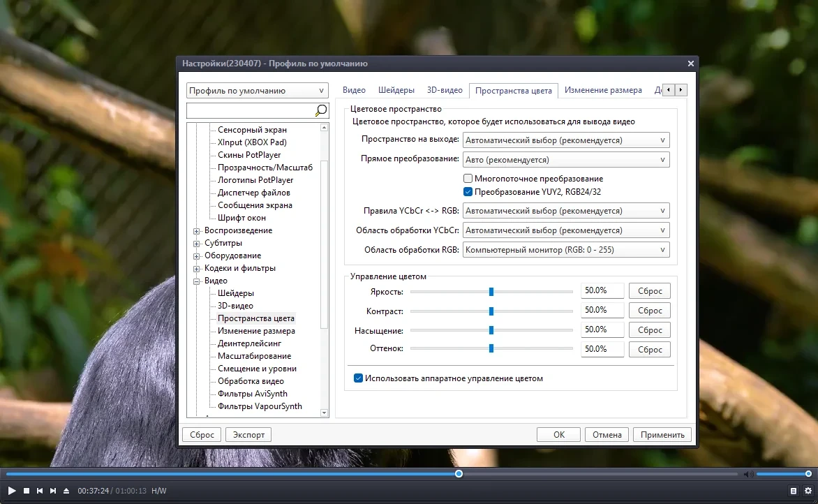Reset Яркость with its Сброс button
Screen dimensions: 818x504
[650, 291]
